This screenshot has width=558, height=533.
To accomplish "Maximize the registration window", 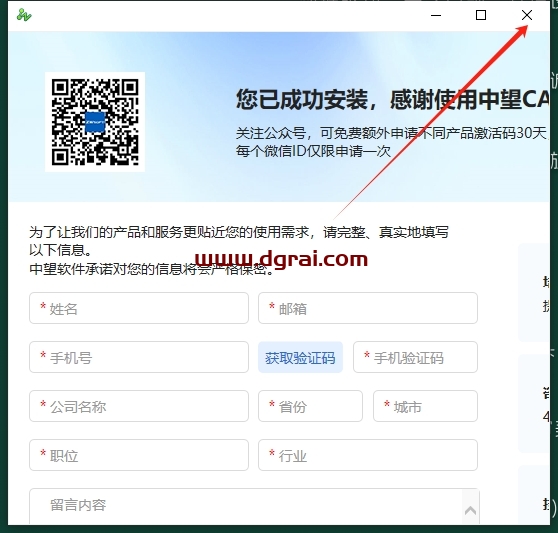I will pyautogui.click(x=481, y=15).
